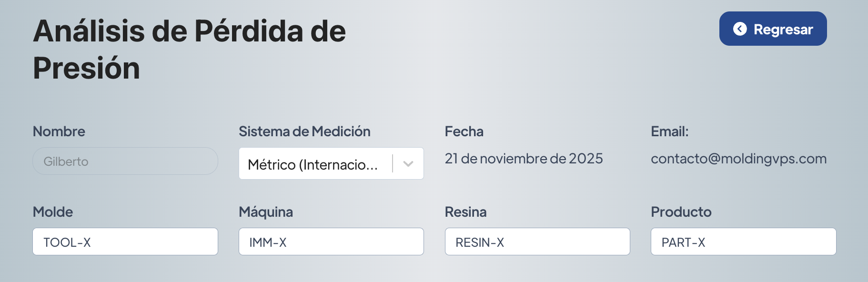Viewport: 868px width, 282px height.
Task: Click the Nombre label
Action: click(59, 131)
